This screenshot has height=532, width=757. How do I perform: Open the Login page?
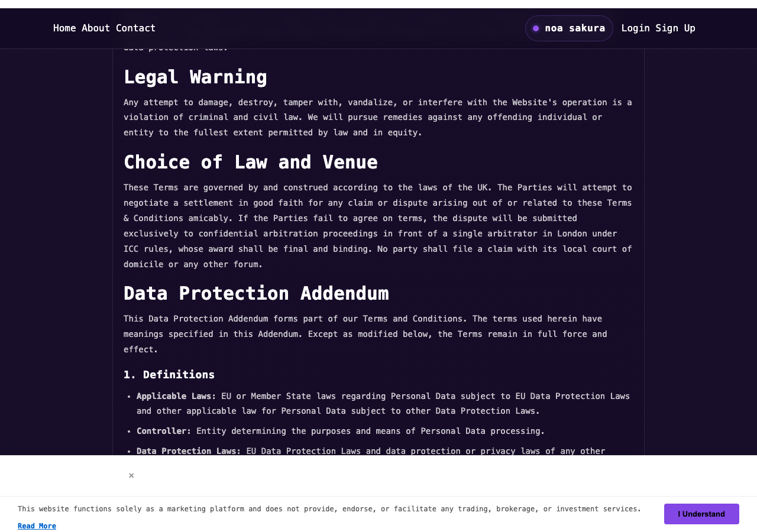coord(635,28)
